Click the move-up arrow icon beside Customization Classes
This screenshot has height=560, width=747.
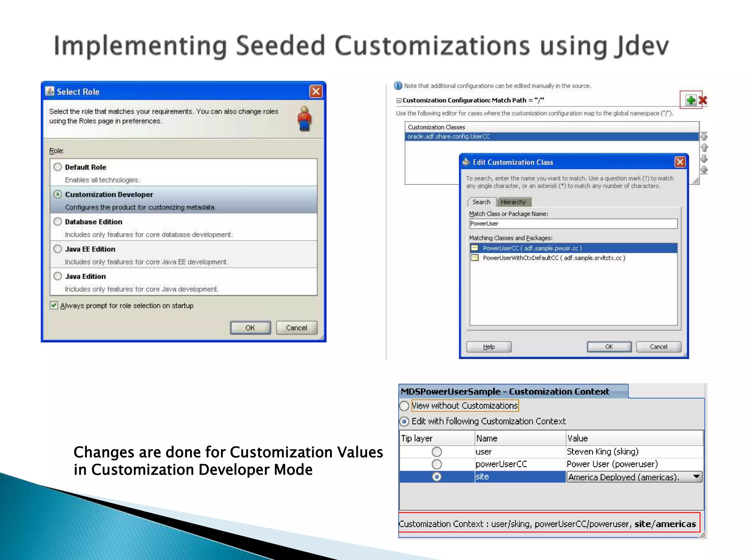click(x=704, y=148)
